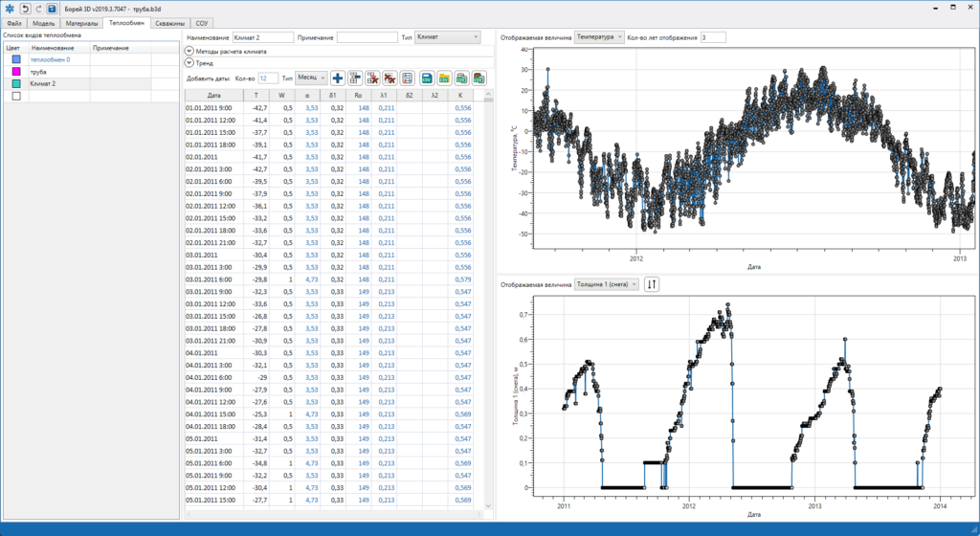Click the λ1 column header
The image size is (980, 536).
pyautogui.click(x=384, y=95)
